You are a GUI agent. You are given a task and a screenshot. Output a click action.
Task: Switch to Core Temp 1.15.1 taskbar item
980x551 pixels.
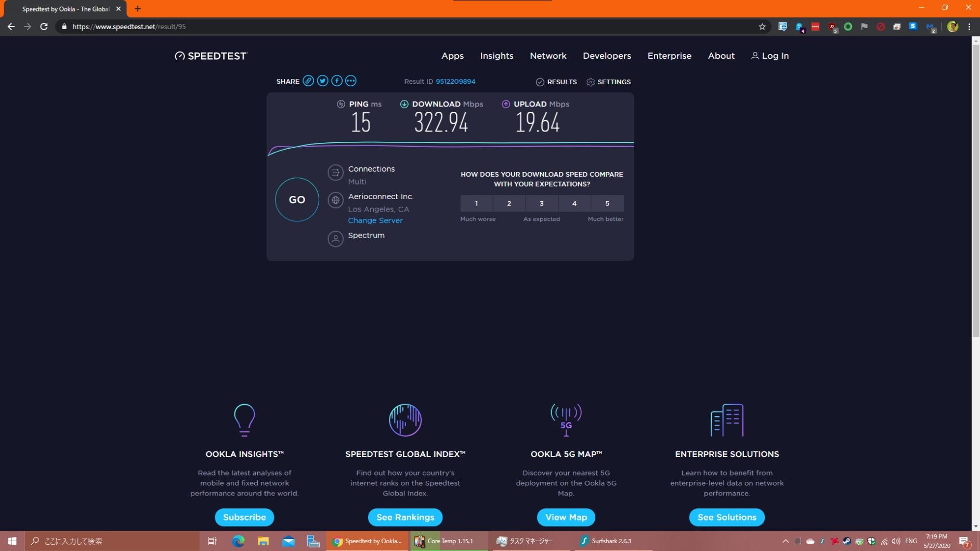pyautogui.click(x=449, y=541)
